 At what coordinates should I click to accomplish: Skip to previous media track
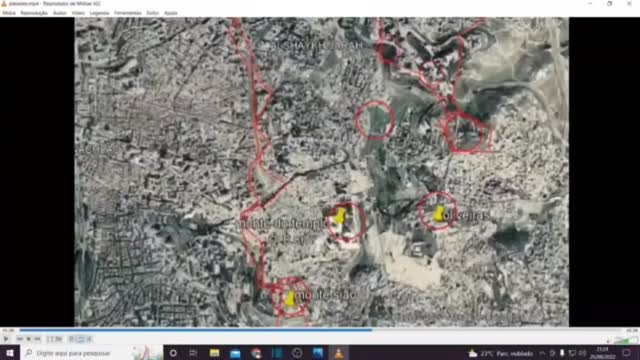tap(20, 339)
